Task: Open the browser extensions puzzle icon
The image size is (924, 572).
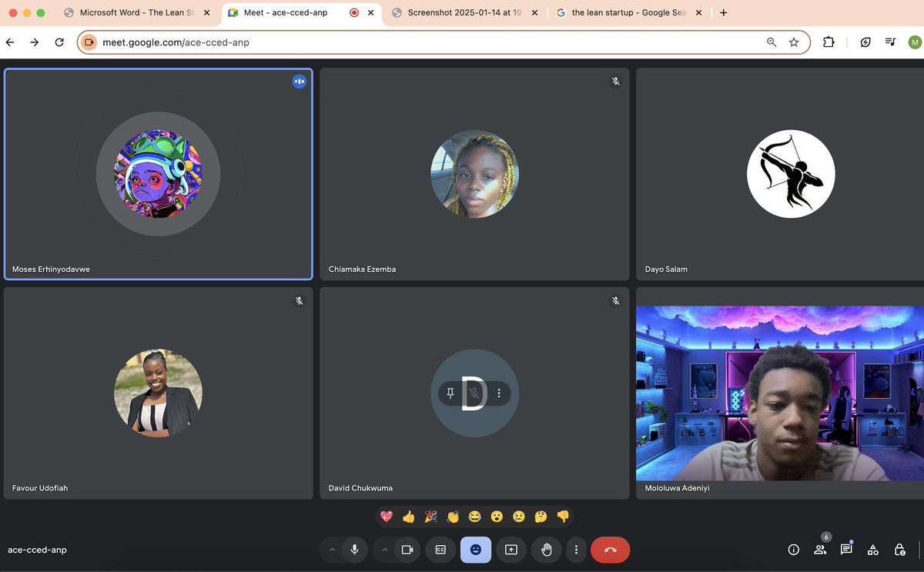Action: pyautogui.click(x=829, y=42)
